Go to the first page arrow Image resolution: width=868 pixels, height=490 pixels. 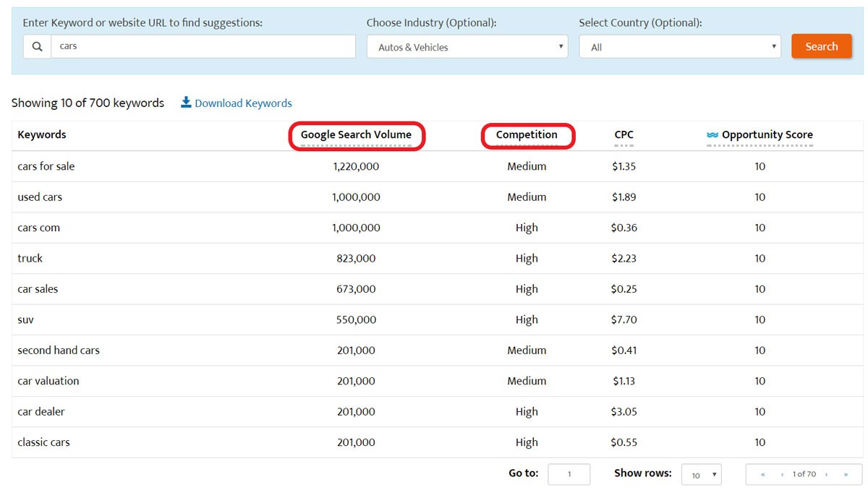click(763, 474)
